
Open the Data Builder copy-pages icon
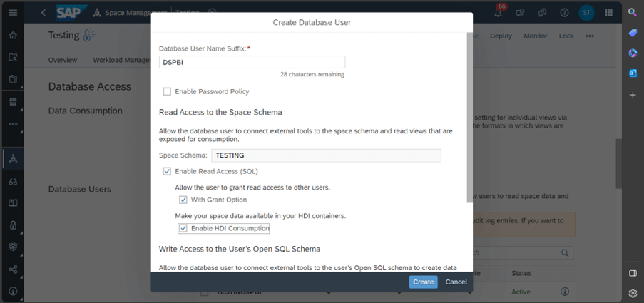point(13,79)
